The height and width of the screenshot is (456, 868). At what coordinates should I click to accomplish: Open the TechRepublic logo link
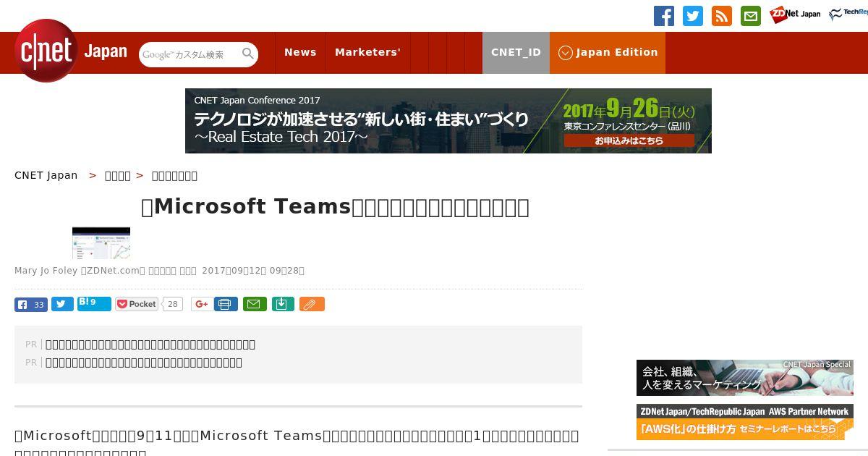(x=848, y=14)
